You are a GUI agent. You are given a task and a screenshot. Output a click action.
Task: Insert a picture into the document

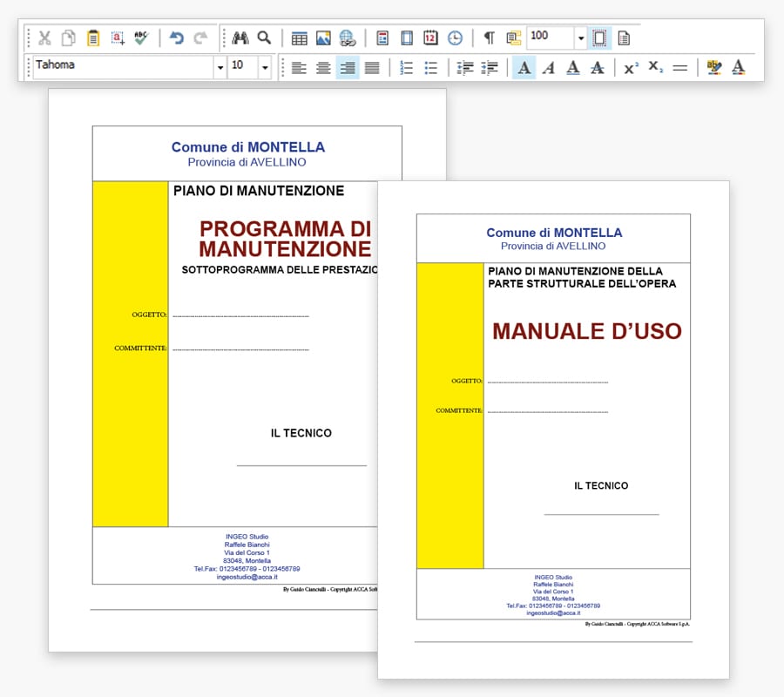(x=323, y=38)
